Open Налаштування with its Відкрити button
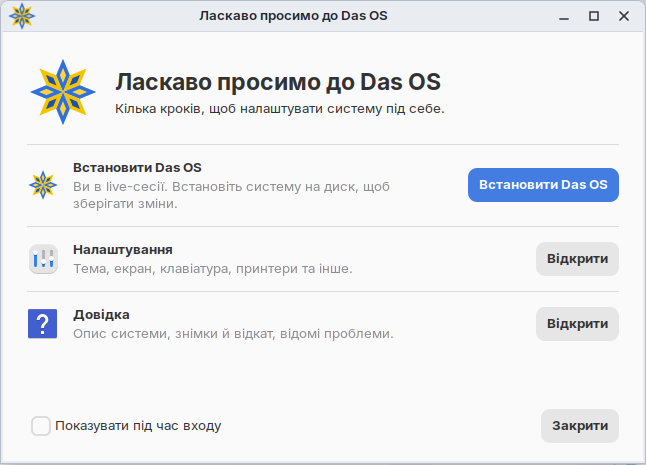This screenshot has height=465, width=646. 577,259
